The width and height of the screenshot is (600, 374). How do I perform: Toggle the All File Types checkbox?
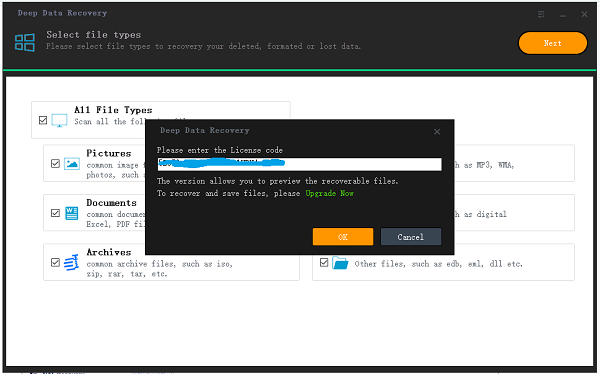[43, 120]
